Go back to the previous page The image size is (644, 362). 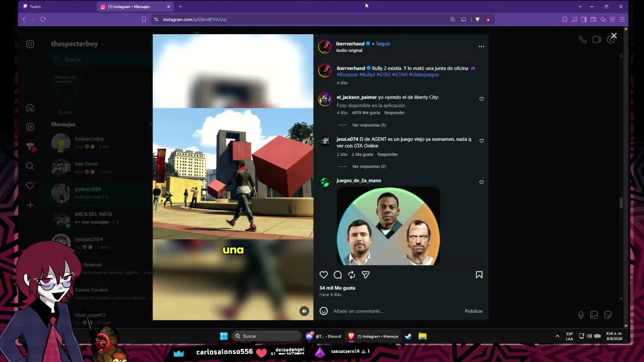[x=24, y=19]
